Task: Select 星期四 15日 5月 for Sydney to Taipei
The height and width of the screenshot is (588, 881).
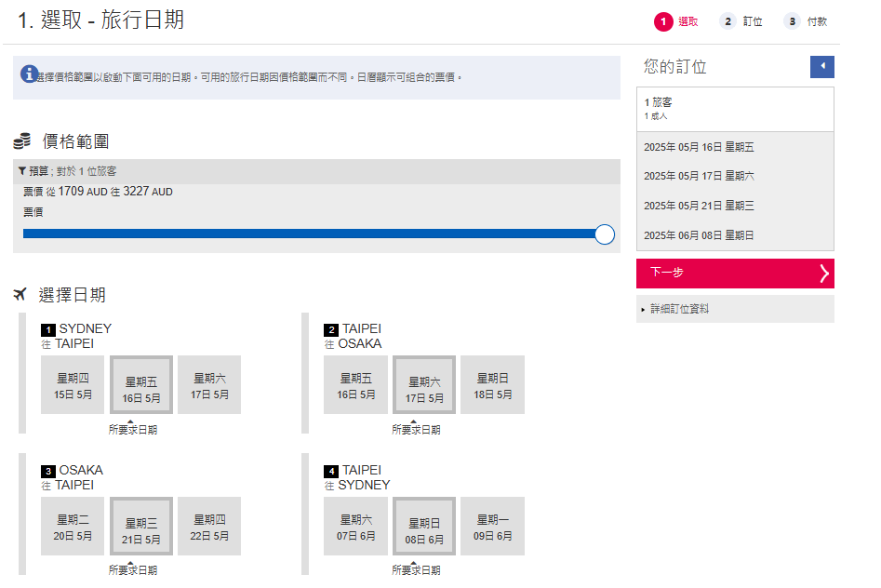Action: point(73,385)
